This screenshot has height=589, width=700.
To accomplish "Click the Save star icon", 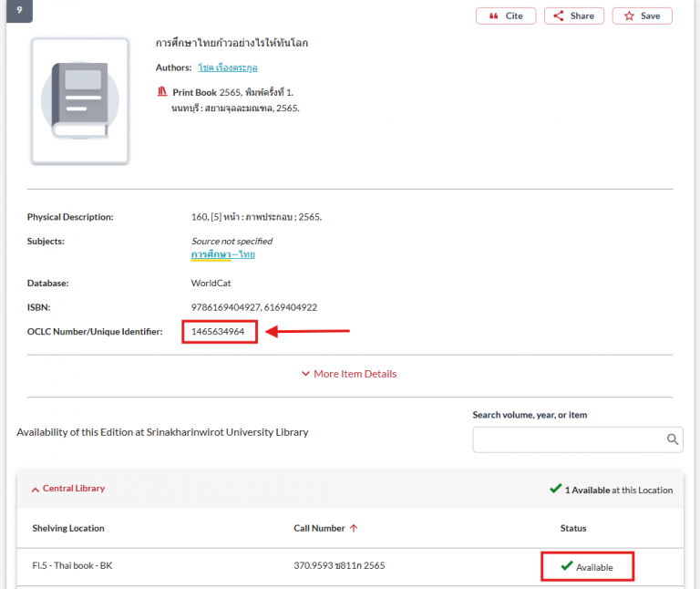I will (629, 15).
